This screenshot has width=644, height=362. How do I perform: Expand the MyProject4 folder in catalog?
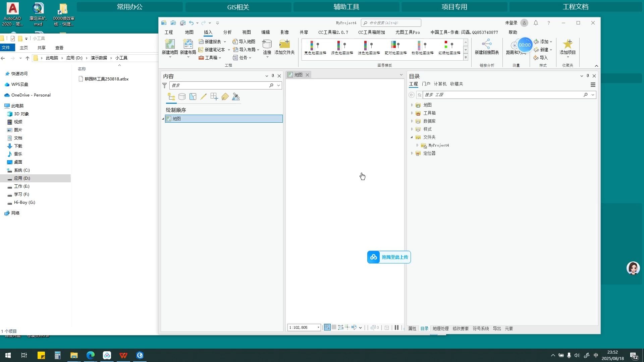pyautogui.click(x=417, y=145)
